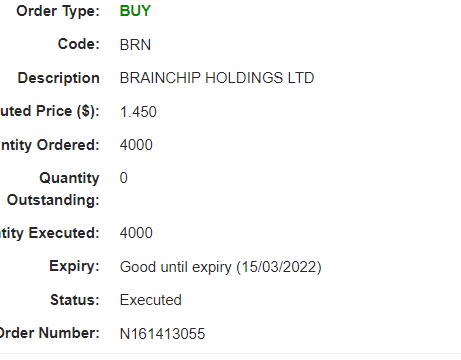Select the executed price 1.450
This screenshot has width=461, height=360.
coord(138,112)
